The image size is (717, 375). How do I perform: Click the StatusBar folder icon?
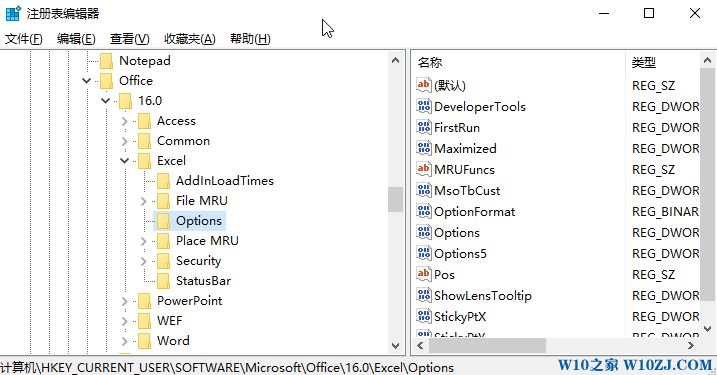[163, 281]
